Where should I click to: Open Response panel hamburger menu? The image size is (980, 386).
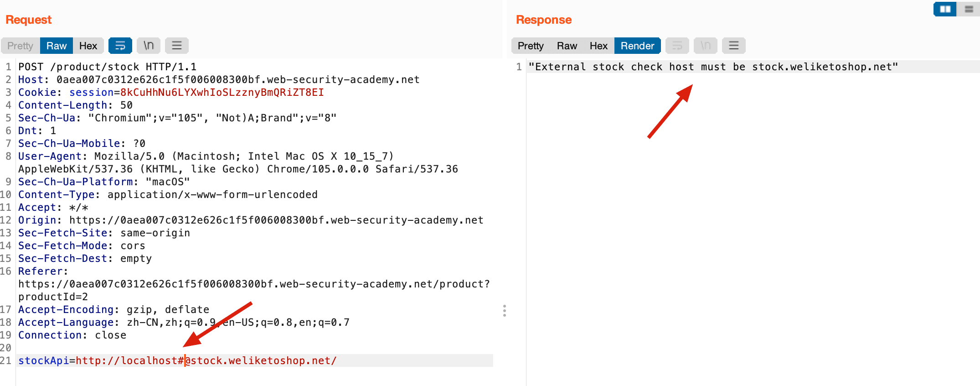[734, 46]
